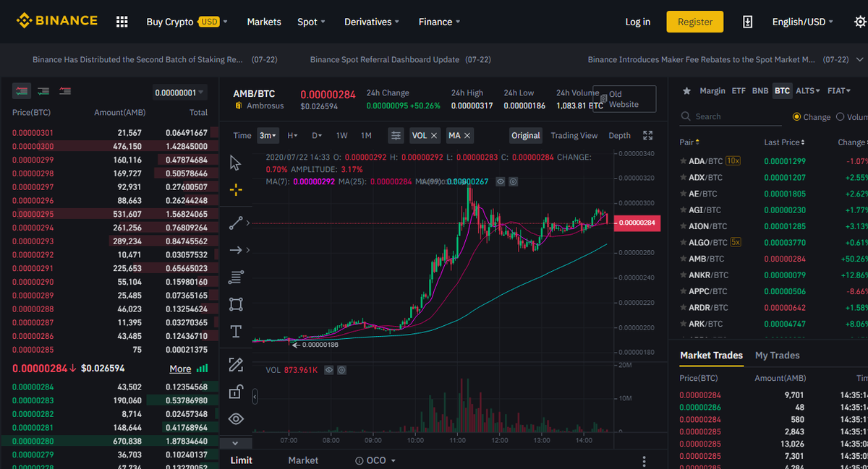The image size is (868, 469).
Task: Open the Markets menu
Action: click(x=264, y=22)
